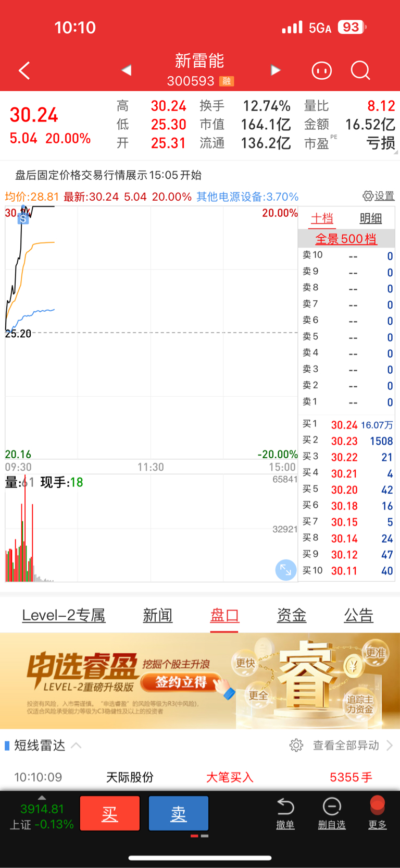This screenshot has height=868, width=400.
Task: Tap the 买5 row at 30.20
Action: coord(347,490)
